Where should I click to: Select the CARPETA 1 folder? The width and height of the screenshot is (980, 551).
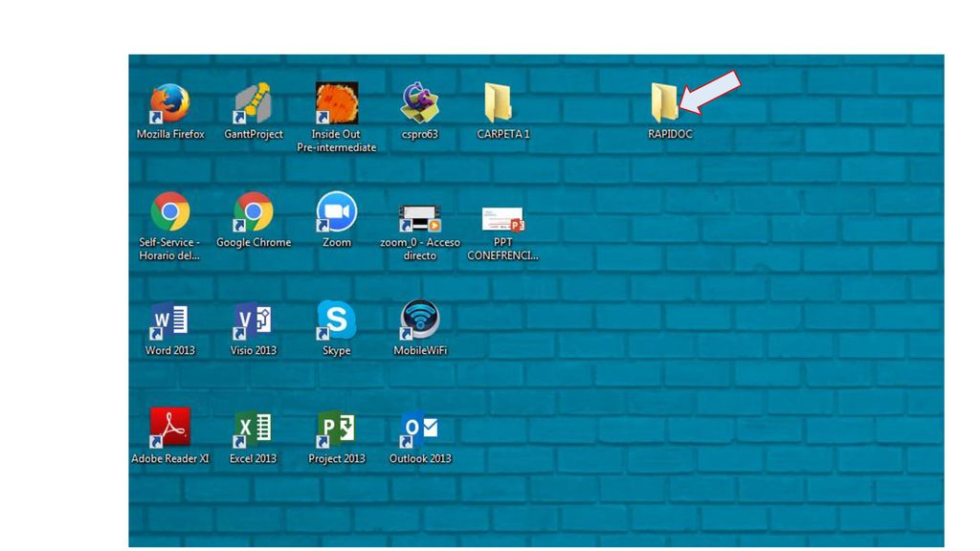pos(498,103)
